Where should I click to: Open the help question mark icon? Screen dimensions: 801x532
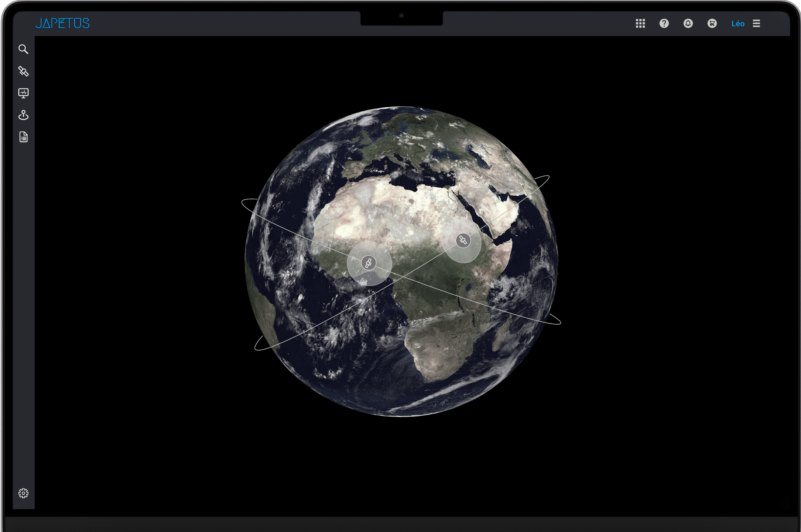[664, 23]
